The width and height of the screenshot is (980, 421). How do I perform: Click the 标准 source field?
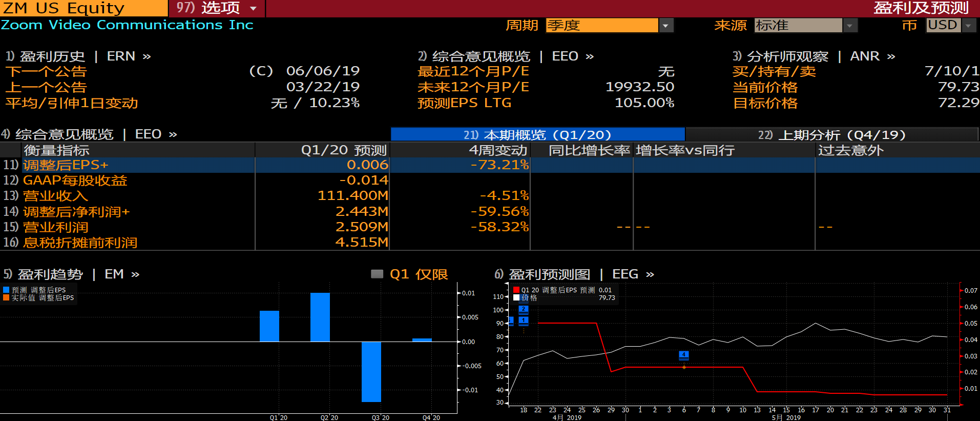[x=798, y=25]
